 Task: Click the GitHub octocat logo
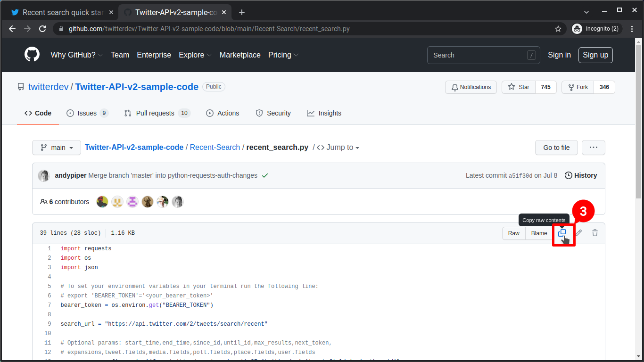click(x=32, y=55)
